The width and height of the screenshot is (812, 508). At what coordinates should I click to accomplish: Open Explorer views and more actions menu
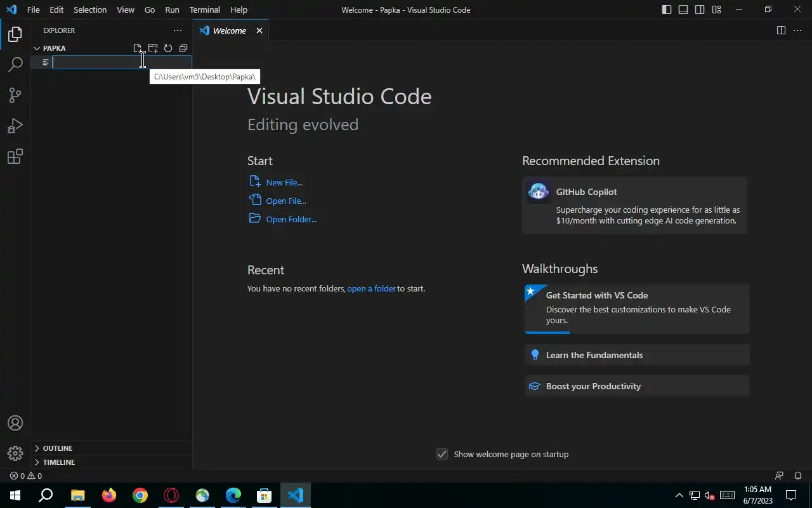tap(178, 30)
